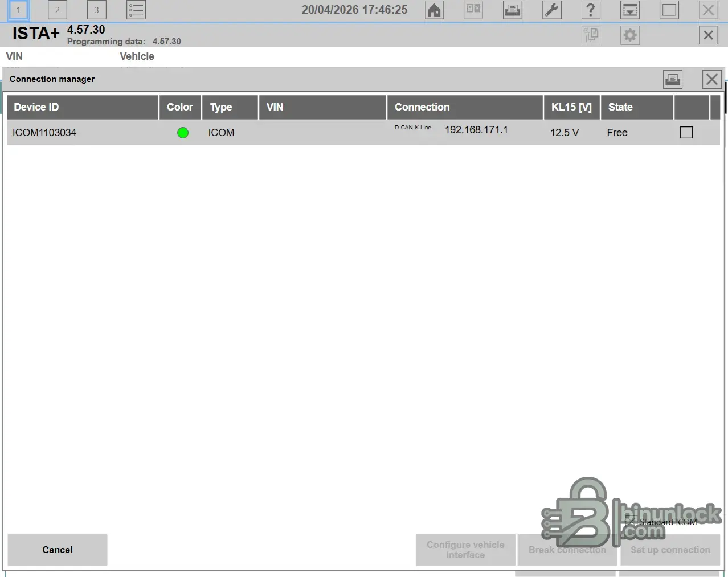Open the settings gear below the toolbar
Image resolution: width=728 pixels, height=577 pixels.
(629, 35)
